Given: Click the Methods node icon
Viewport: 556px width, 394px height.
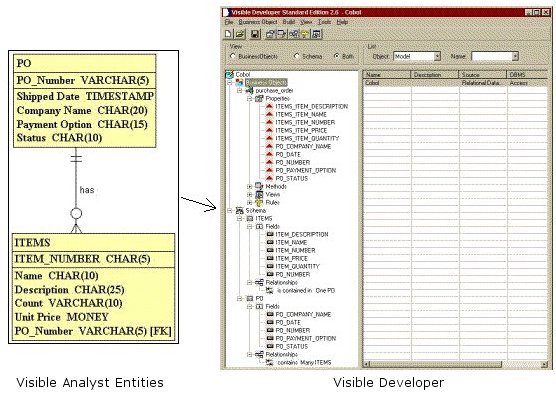Looking at the screenshot, I should [x=259, y=187].
